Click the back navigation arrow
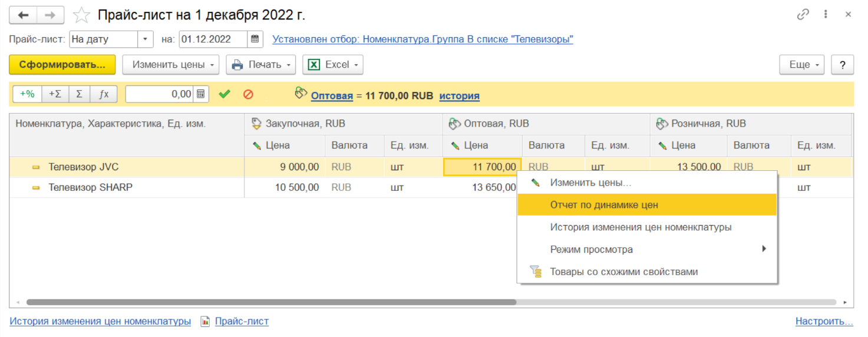 [24, 15]
